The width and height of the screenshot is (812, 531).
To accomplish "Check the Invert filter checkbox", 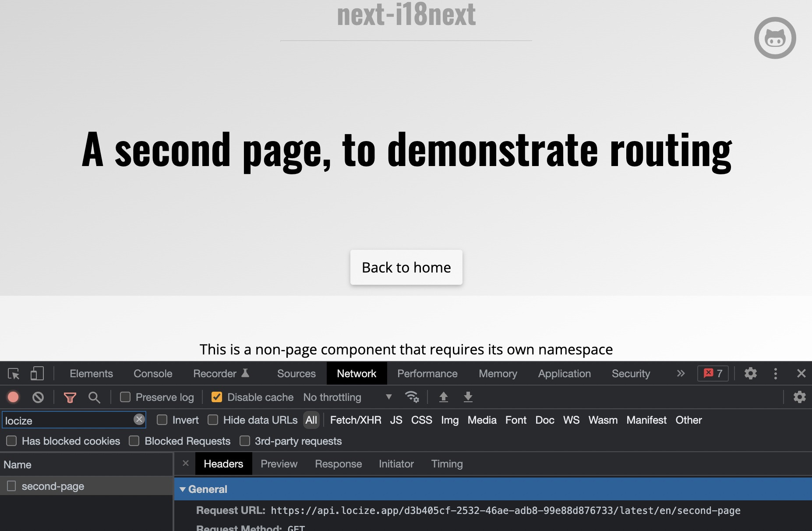I will coord(162,420).
